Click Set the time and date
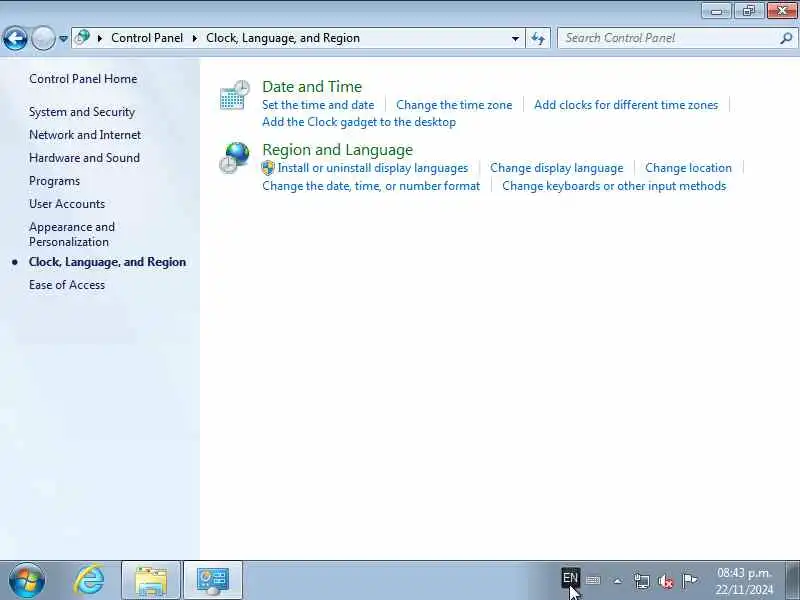800x600 pixels. (x=318, y=105)
